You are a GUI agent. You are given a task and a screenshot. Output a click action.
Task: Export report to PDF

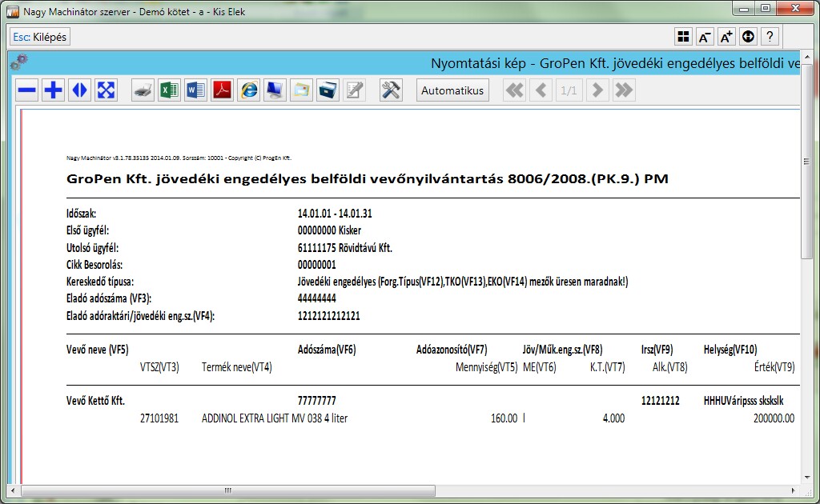click(x=222, y=90)
